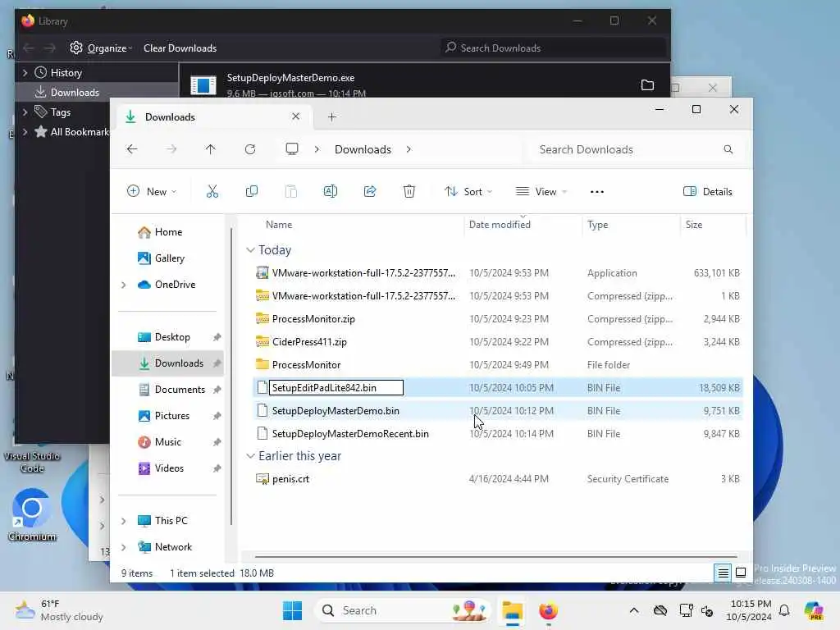
Task: Expand Network in navigation pane
Action: pyautogui.click(x=124, y=547)
